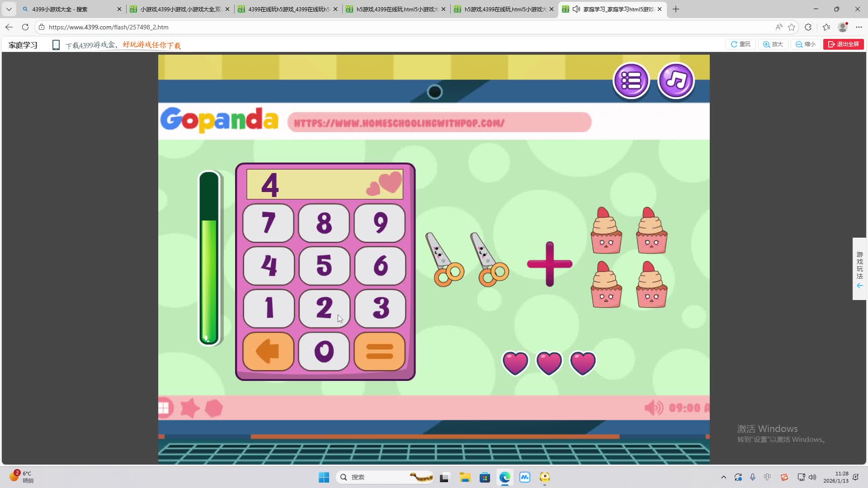Exit fullscreen with red 退出全屏 button
868x488 pixels.
tap(844, 44)
